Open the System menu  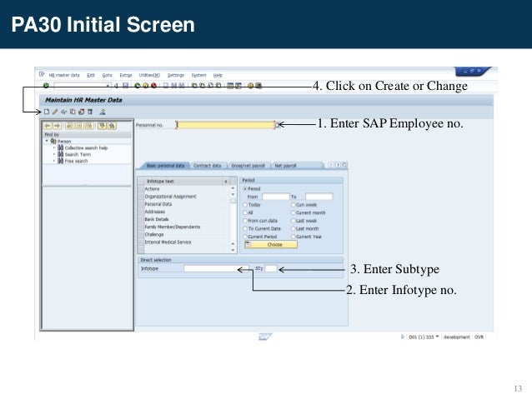tap(198, 75)
